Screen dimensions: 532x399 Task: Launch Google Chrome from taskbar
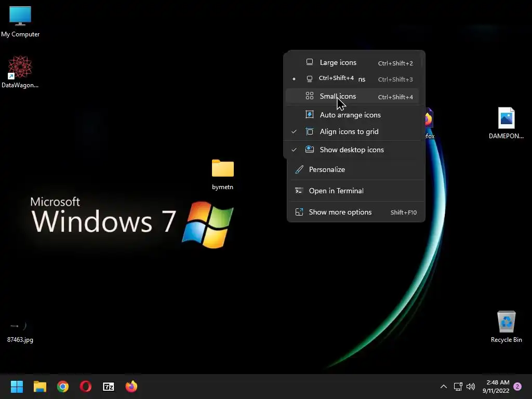63,387
